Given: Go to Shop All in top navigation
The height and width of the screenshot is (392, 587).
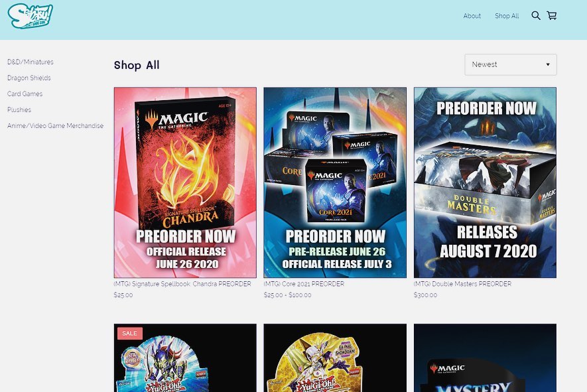Looking at the screenshot, I should (x=507, y=16).
